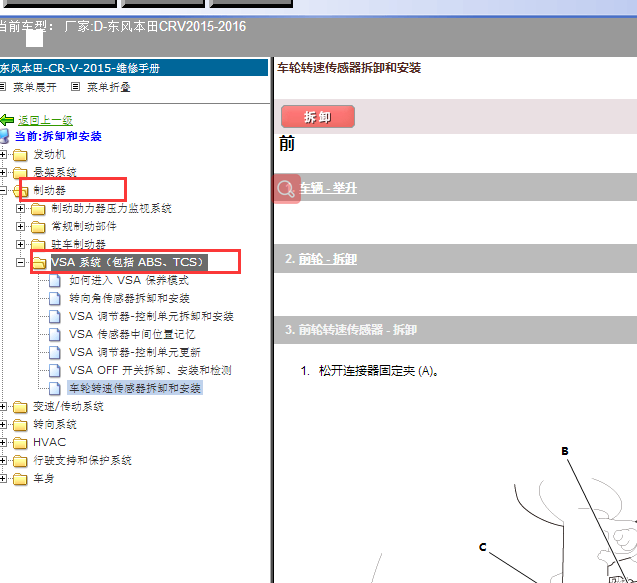The width and height of the screenshot is (637, 583).
Task: Open VSA OFF 开关拆卸、安装和检测 page
Action: click(x=150, y=370)
